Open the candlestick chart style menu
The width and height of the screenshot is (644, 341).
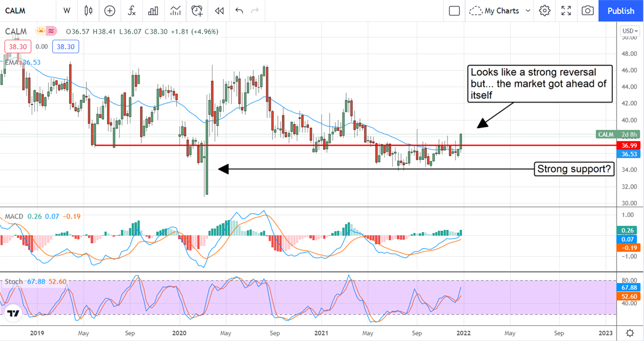[x=89, y=10]
